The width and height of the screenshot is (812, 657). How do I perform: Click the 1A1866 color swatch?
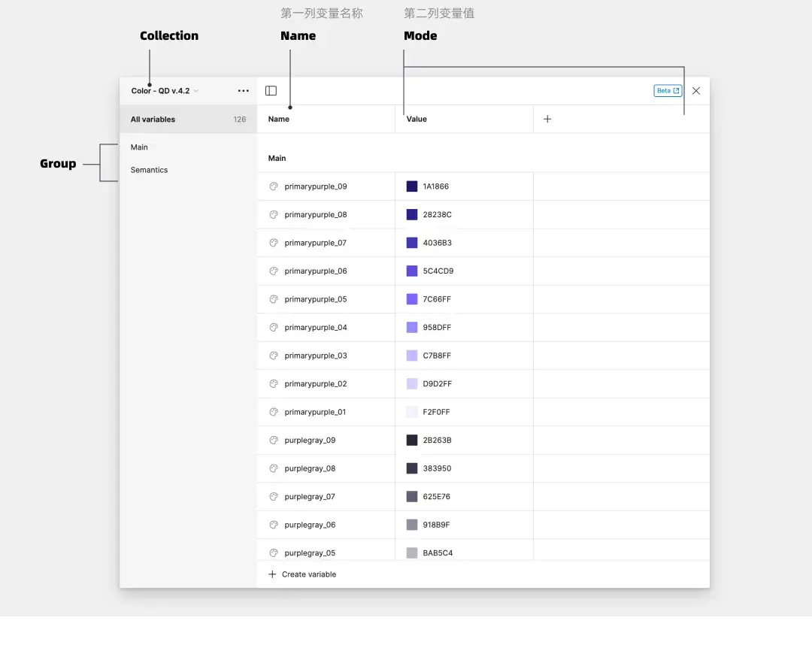(412, 186)
